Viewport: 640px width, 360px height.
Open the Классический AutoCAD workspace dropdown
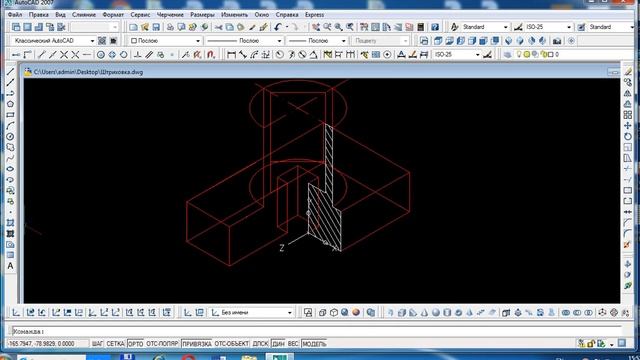pos(54,41)
